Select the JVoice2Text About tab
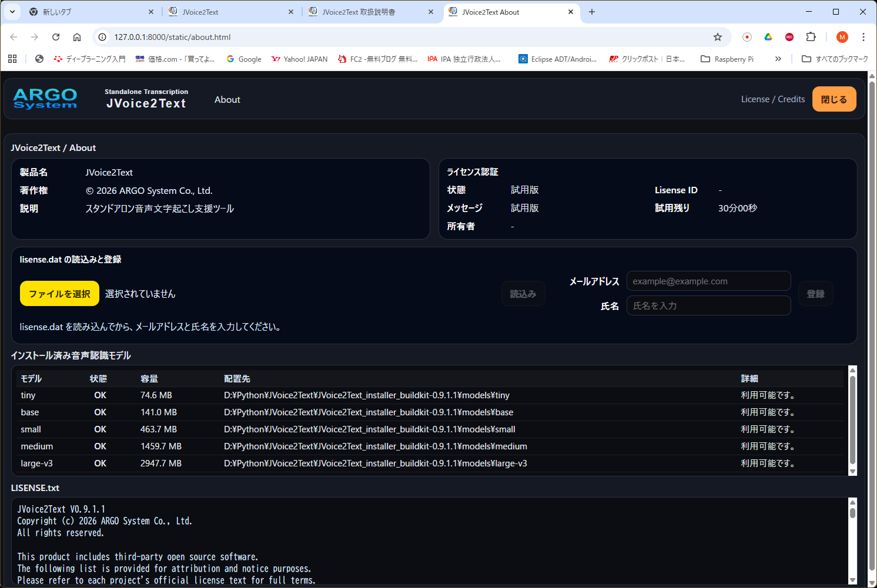This screenshot has height=588, width=877. [511, 12]
